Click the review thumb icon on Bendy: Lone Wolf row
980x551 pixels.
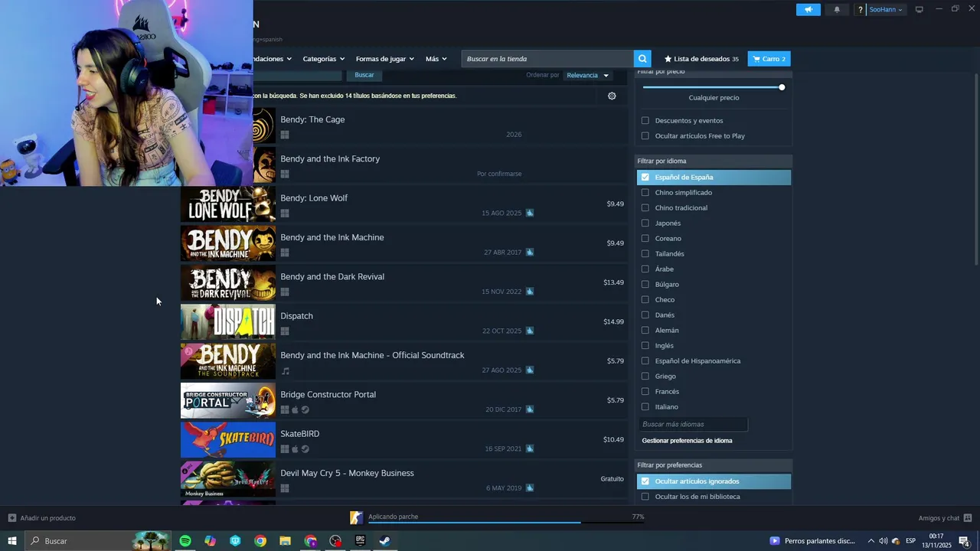coord(530,213)
